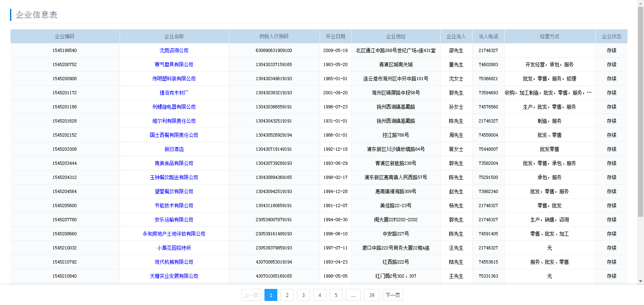Open 赛气磨具有限公司 link
Image resolution: width=644 pixels, height=305 pixels.
[x=174, y=64]
